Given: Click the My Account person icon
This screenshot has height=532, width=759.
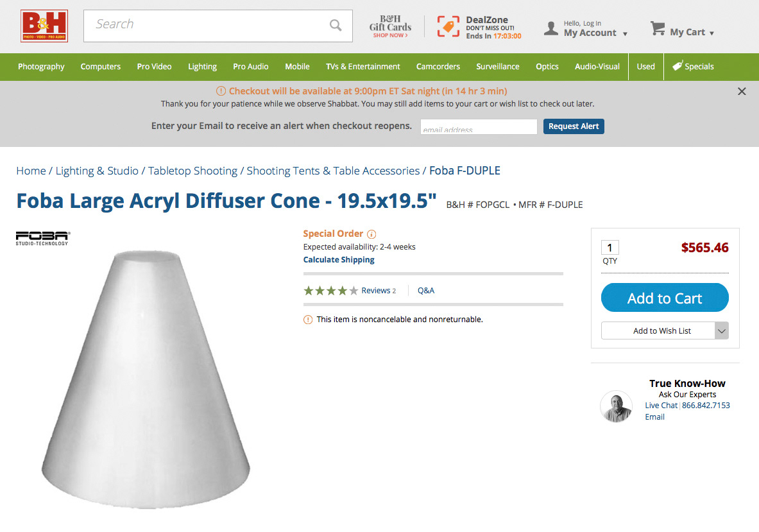Looking at the screenshot, I should click(551, 28).
